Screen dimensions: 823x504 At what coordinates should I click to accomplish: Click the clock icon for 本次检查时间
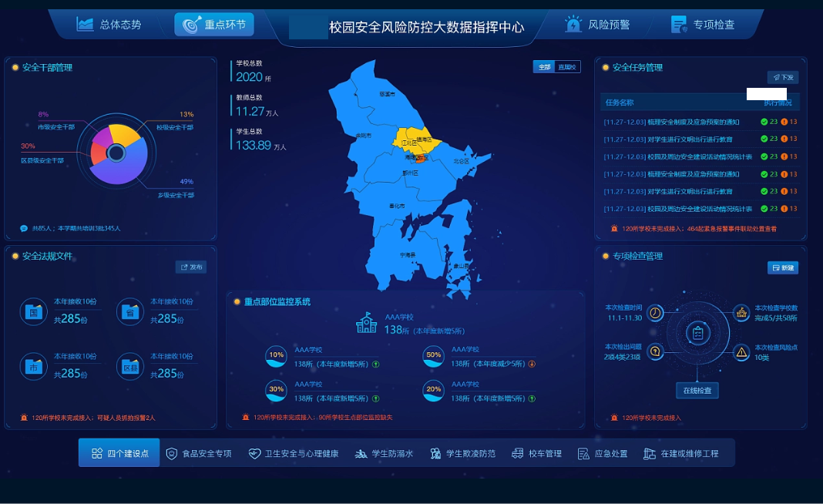655,313
